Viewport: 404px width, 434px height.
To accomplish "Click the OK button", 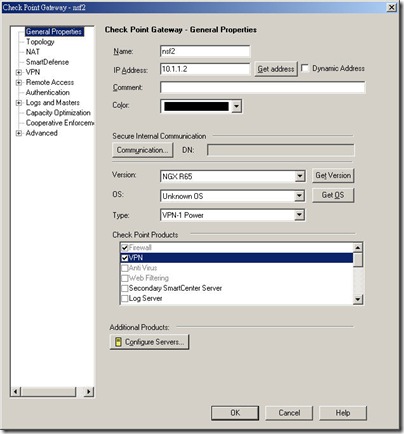I will [x=235, y=413].
